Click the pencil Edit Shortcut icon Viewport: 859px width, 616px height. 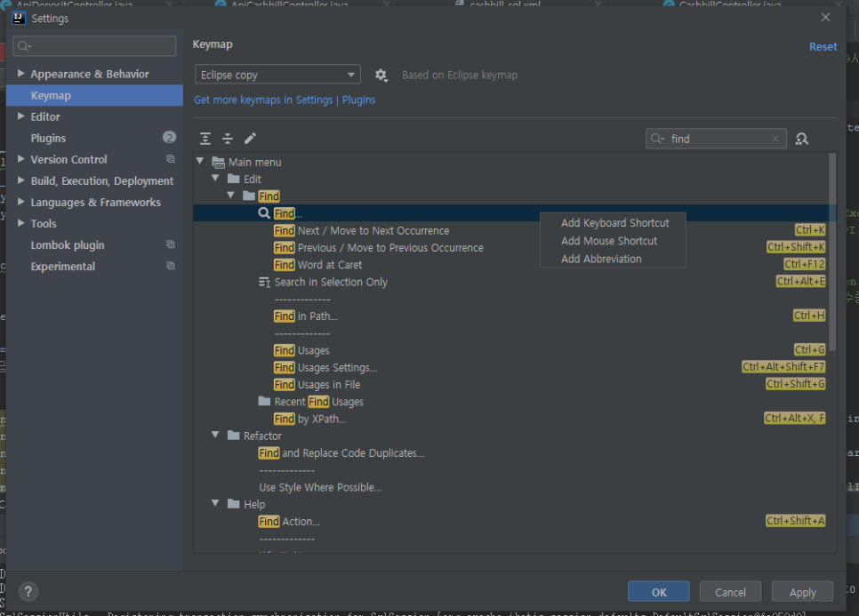click(250, 139)
